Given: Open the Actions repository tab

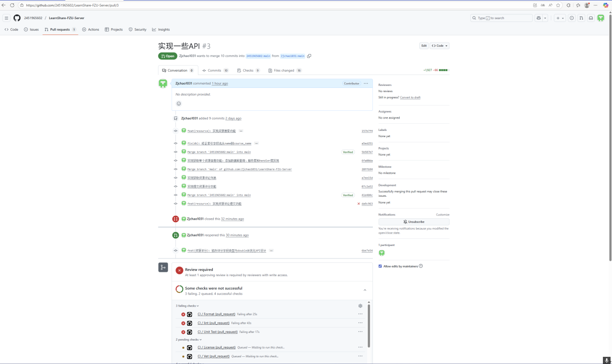Looking at the screenshot, I should (91, 30).
